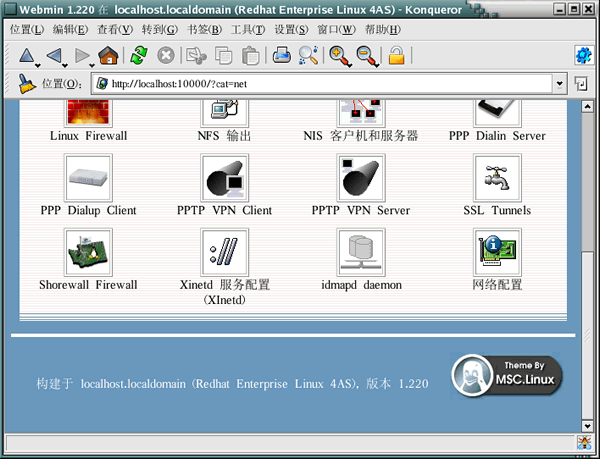Open the location URL history dropdown
The height and width of the screenshot is (459, 600).
pyautogui.click(x=559, y=84)
